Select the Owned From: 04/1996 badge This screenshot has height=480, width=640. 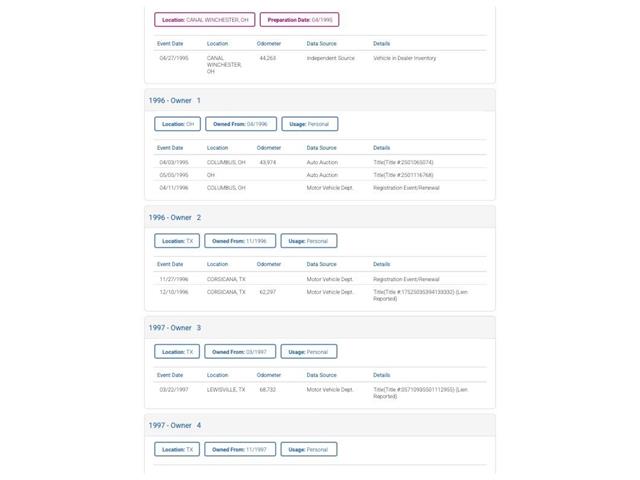[x=240, y=124]
